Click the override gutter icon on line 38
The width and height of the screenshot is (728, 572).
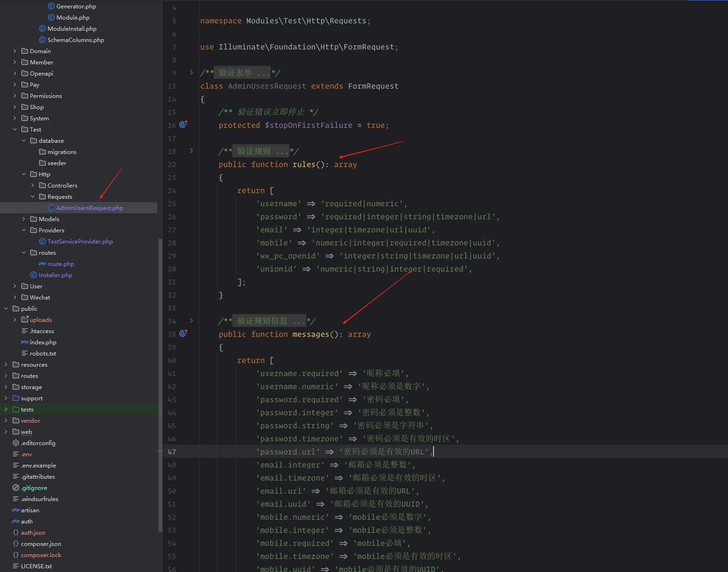pos(183,334)
